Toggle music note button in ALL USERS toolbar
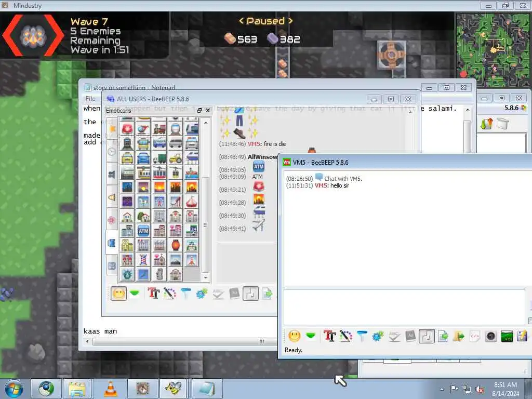 251,294
